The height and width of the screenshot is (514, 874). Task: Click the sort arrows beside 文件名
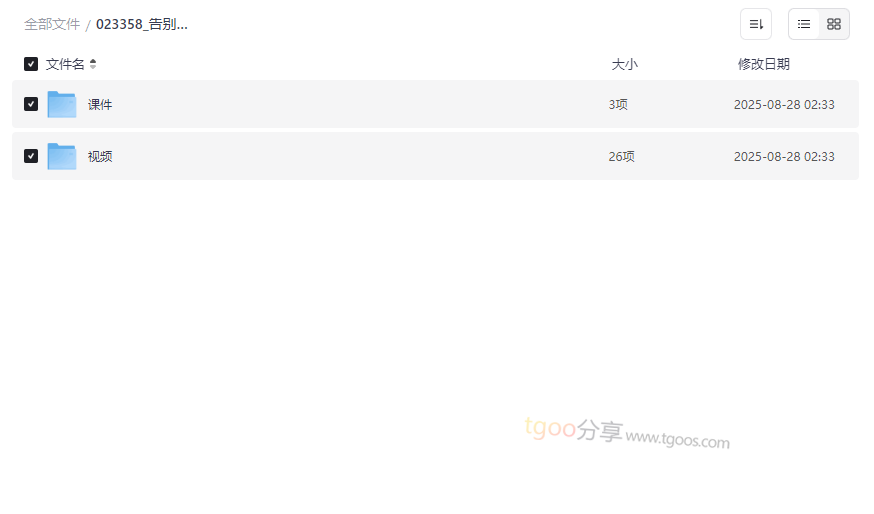93,64
